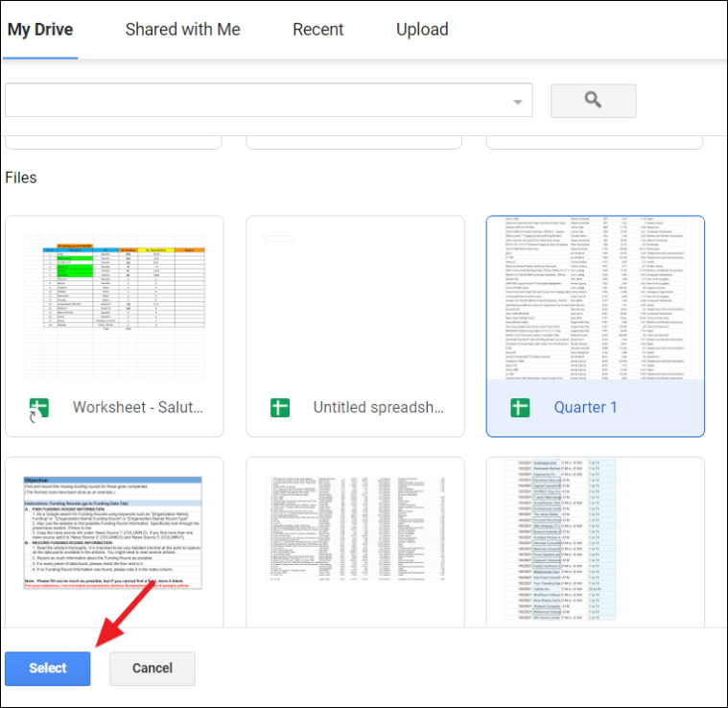Click the Cancel button
The height and width of the screenshot is (708, 728).
click(x=153, y=668)
